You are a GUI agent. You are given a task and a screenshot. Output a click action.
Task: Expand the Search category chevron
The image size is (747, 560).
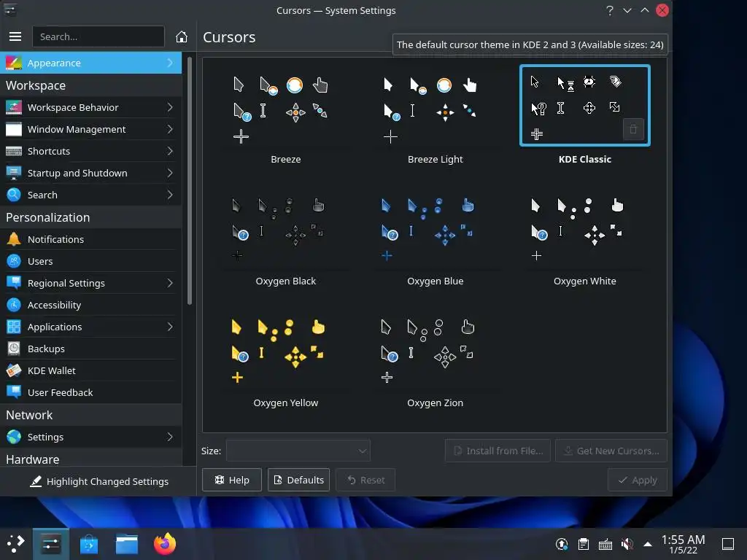170,195
